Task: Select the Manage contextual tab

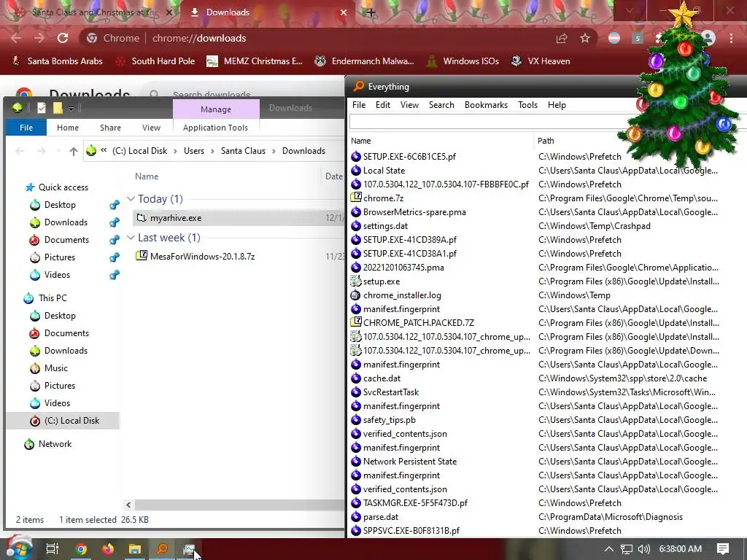Action: [216, 109]
